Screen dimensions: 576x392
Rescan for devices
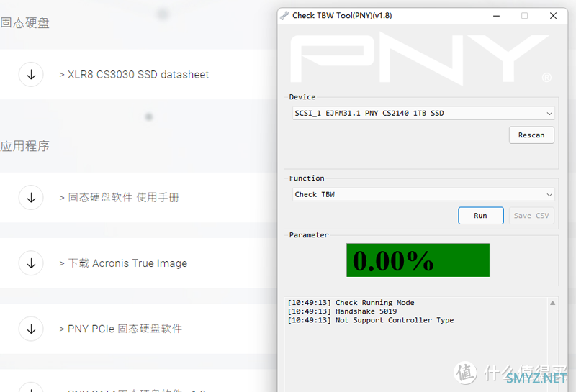point(531,135)
